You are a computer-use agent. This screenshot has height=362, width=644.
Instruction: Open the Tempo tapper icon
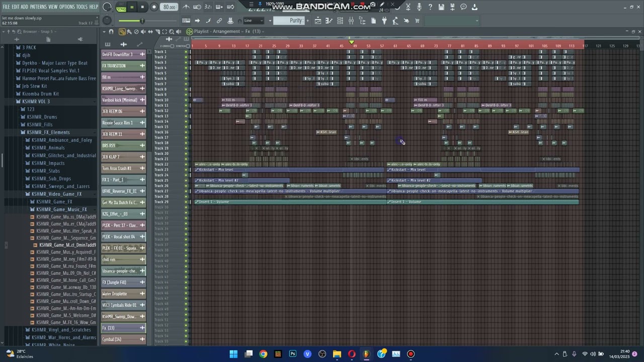(x=395, y=21)
